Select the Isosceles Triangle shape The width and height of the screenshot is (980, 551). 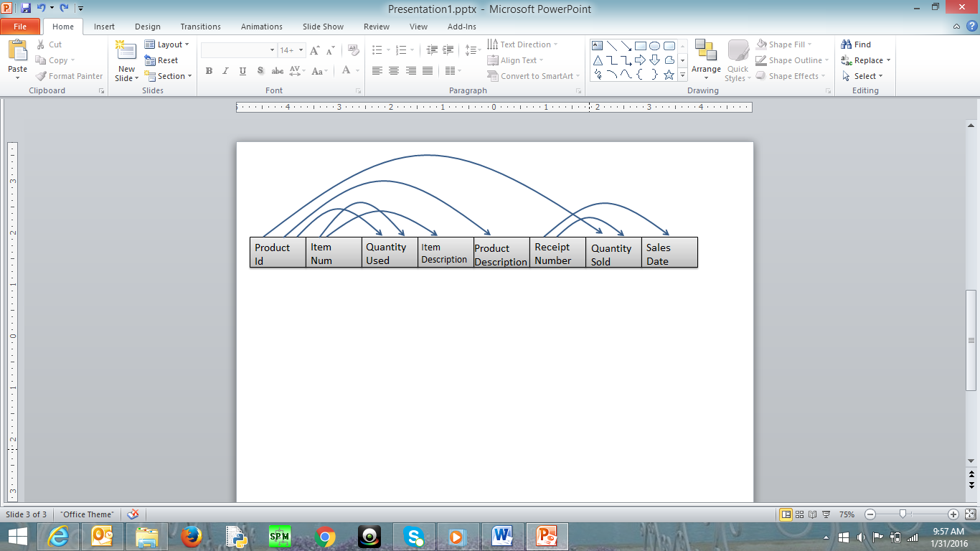[x=597, y=60]
